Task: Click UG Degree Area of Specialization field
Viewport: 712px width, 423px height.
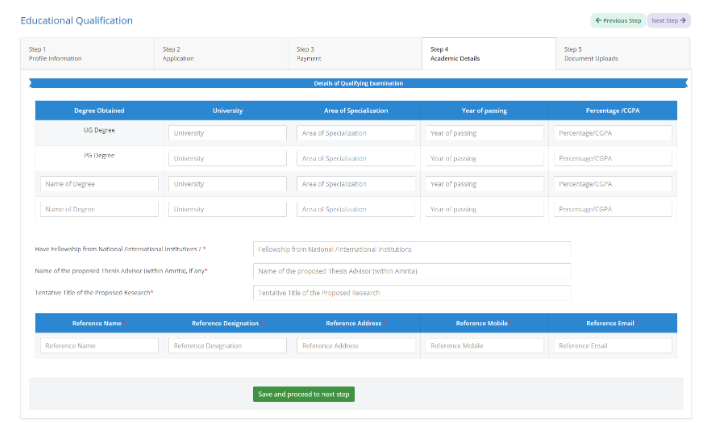Action: (356, 133)
